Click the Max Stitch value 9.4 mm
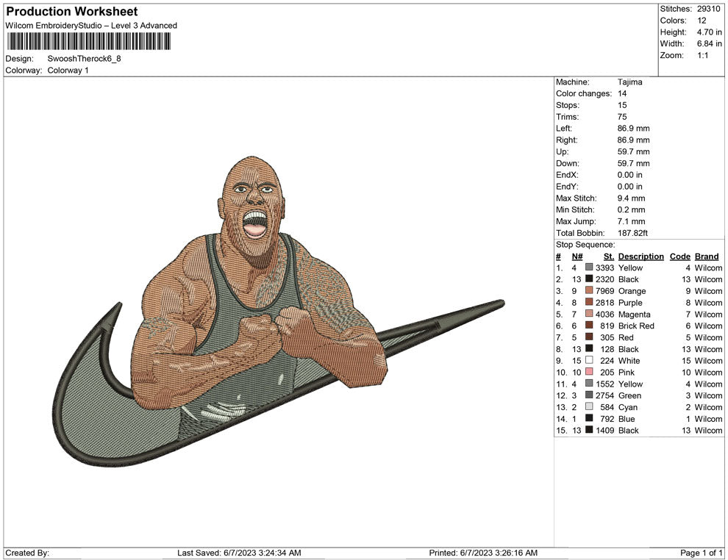 click(x=632, y=198)
